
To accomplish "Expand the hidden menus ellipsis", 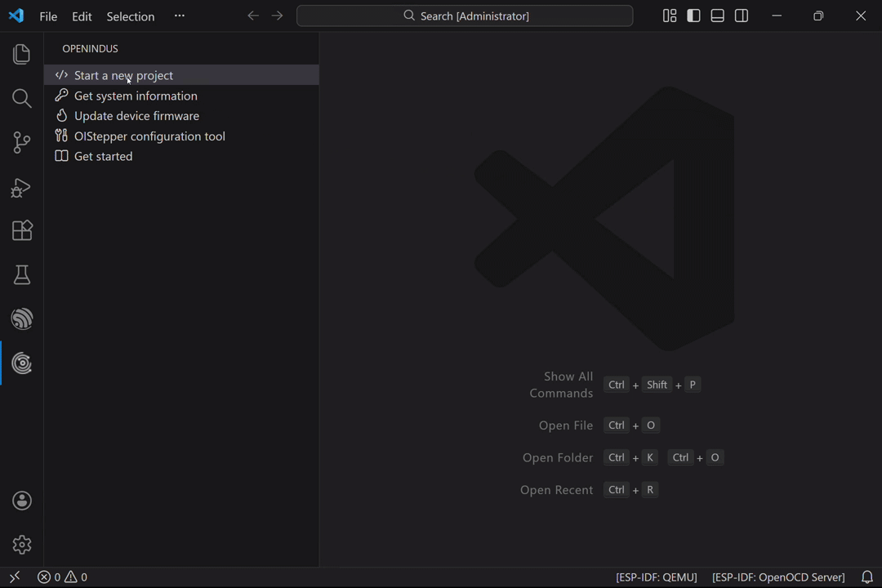I will pos(180,16).
